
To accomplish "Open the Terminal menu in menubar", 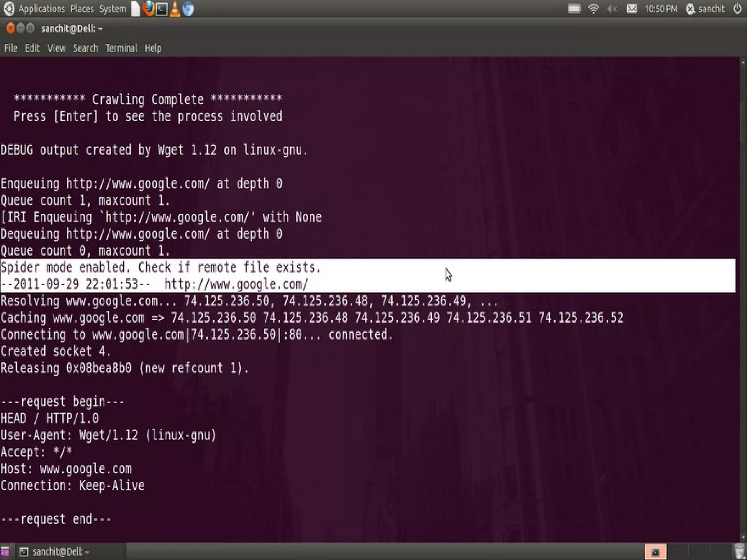I will pyautogui.click(x=121, y=48).
